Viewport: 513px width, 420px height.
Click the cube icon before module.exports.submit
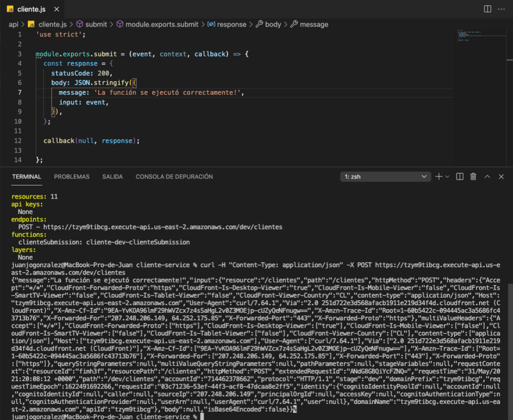coord(120,24)
